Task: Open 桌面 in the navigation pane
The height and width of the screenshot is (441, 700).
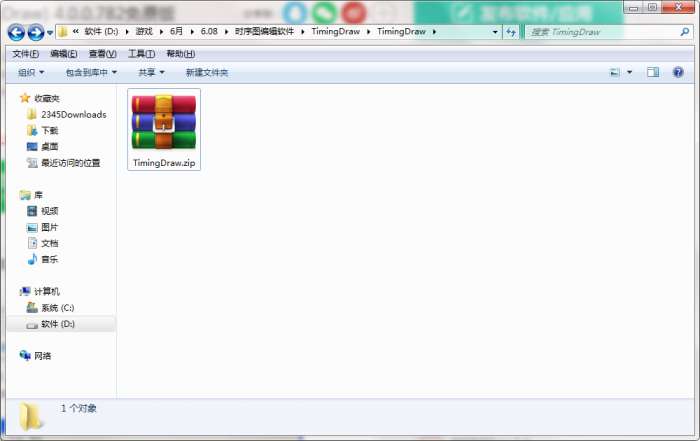Action: click(x=50, y=146)
